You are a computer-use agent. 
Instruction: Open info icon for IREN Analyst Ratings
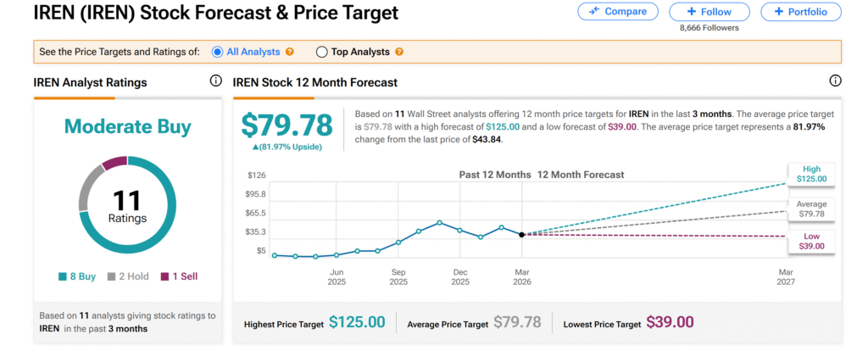point(216,81)
